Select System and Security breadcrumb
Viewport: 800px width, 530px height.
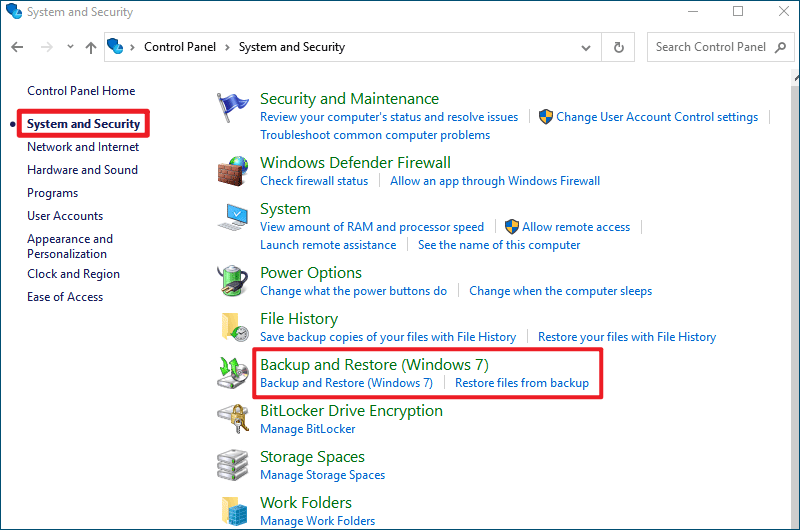pyautogui.click(x=292, y=47)
